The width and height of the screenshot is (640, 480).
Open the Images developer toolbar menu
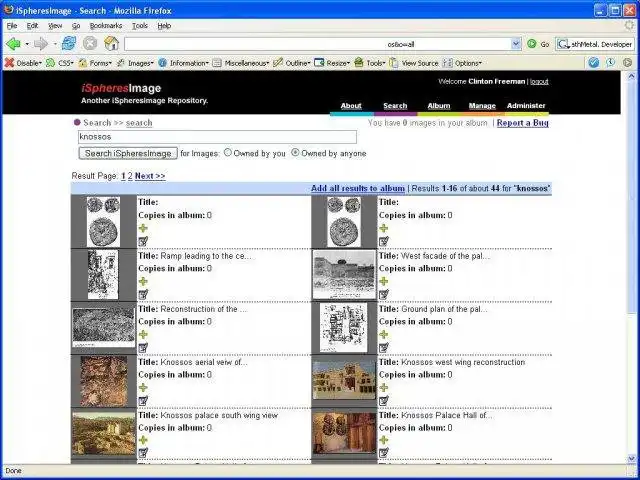[135, 63]
